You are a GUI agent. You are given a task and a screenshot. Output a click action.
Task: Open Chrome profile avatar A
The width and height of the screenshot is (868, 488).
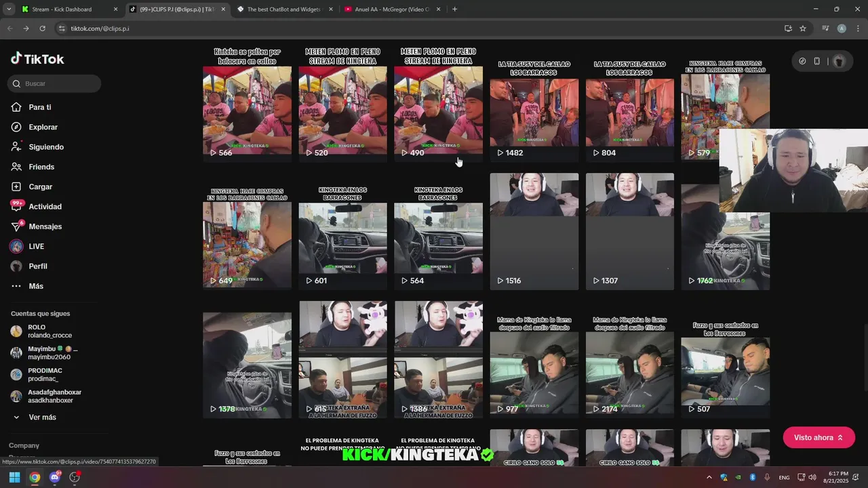click(x=842, y=28)
